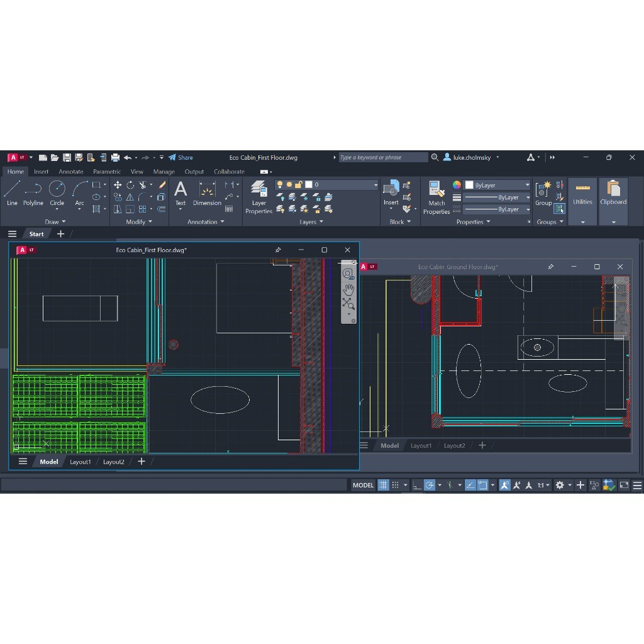Toggle snap mode in status bar
The height and width of the screenshot is (644, 644).
[x=395, y=485]
